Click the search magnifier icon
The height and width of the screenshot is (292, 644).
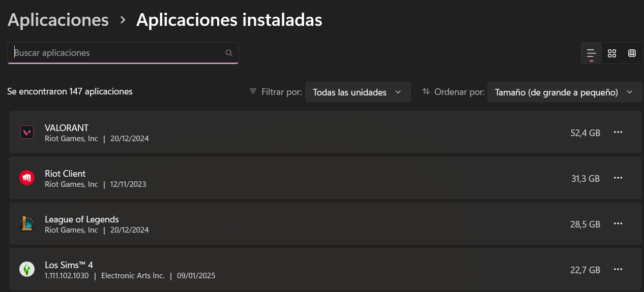(x=229, y=53)
